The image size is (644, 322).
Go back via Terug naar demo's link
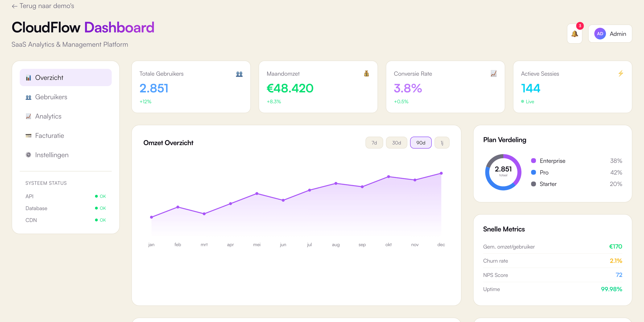click(x=43, y=6)
